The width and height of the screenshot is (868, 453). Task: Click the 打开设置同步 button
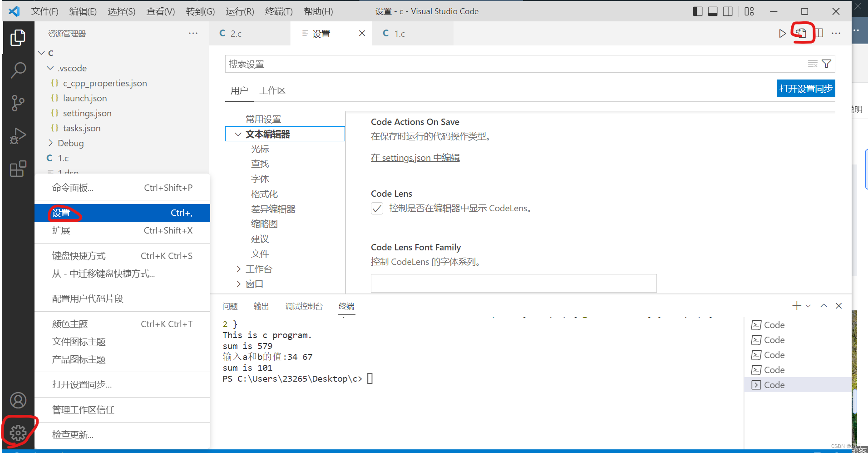click(806, 89)
